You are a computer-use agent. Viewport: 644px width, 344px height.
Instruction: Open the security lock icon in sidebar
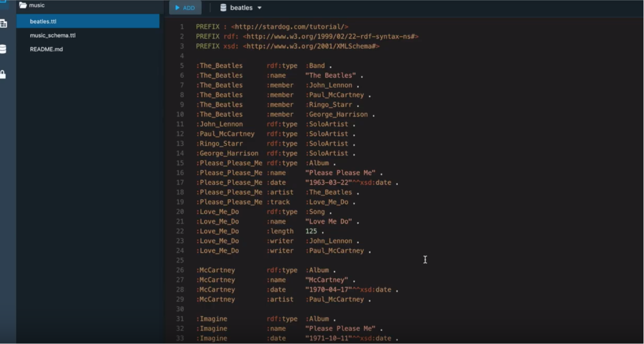[3, 74]
